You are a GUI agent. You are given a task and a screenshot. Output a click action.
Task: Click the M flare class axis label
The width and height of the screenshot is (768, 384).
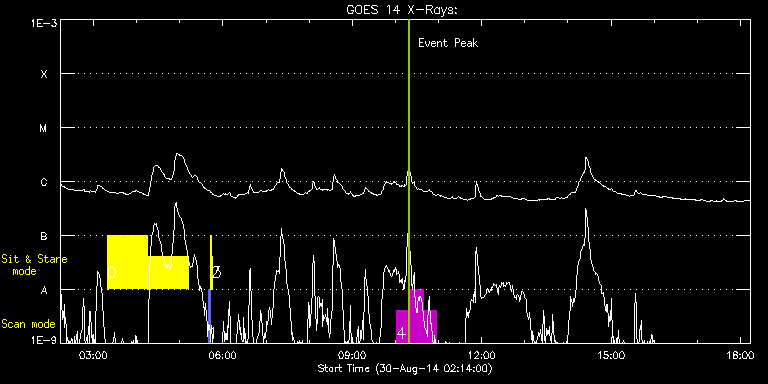44,128
